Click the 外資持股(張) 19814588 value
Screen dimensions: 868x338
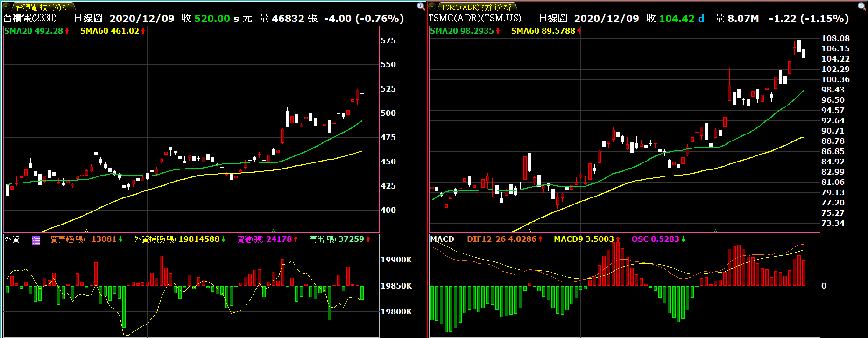click(x=180, y=239)
